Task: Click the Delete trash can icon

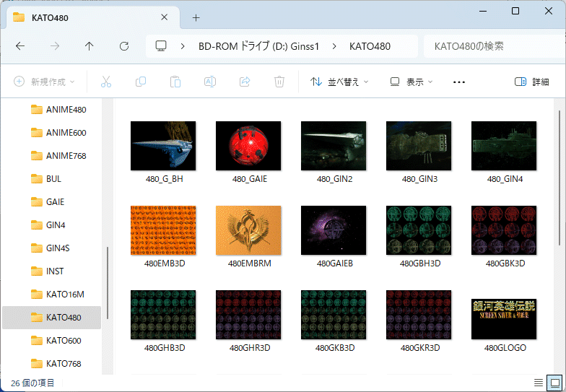Action: coord(279,82)
